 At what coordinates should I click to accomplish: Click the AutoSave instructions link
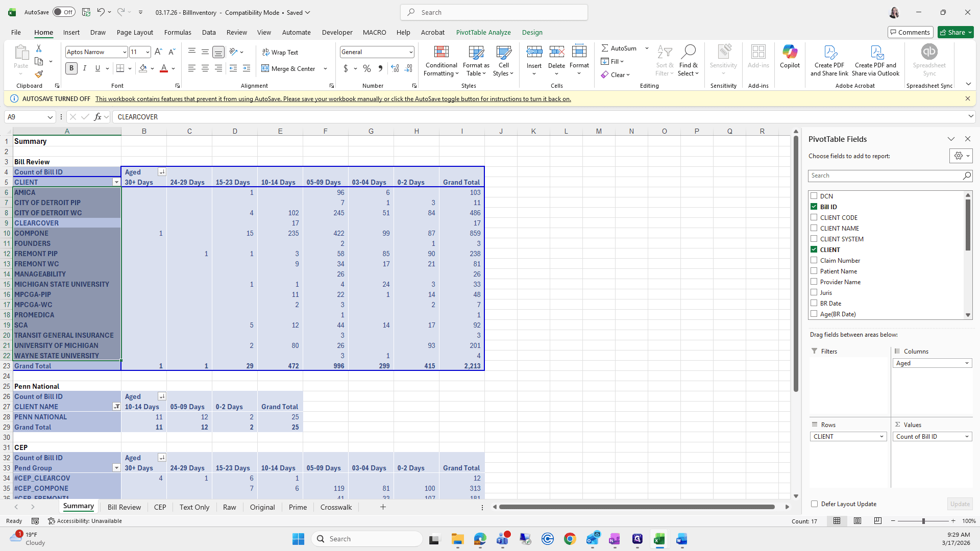(x=333, y=99)
